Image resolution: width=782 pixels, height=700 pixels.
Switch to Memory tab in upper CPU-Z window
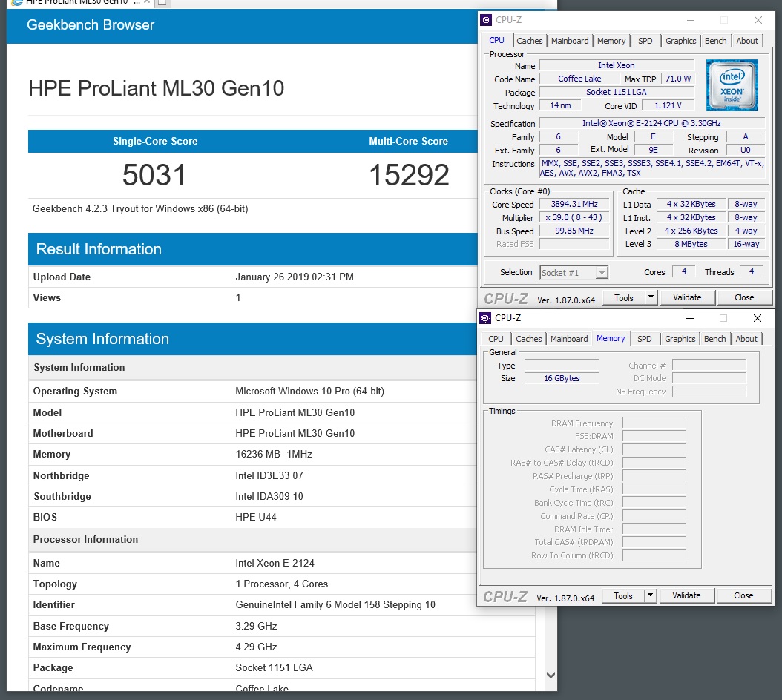tap(611, 41)
